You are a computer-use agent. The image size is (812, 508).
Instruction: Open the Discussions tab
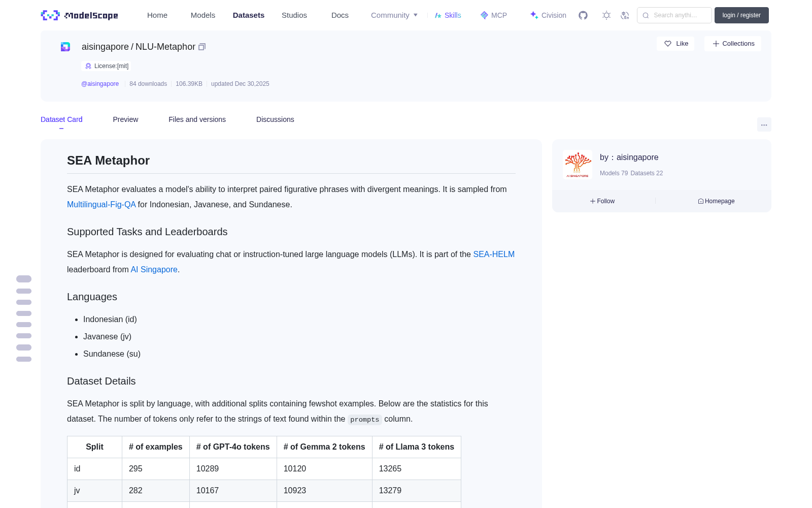point(275,119)
